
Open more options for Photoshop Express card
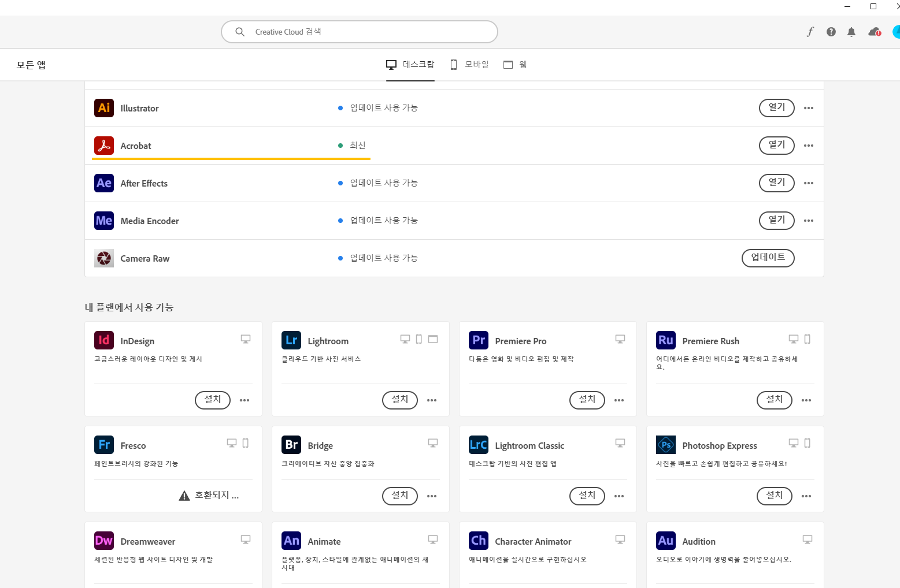[806, 496]
